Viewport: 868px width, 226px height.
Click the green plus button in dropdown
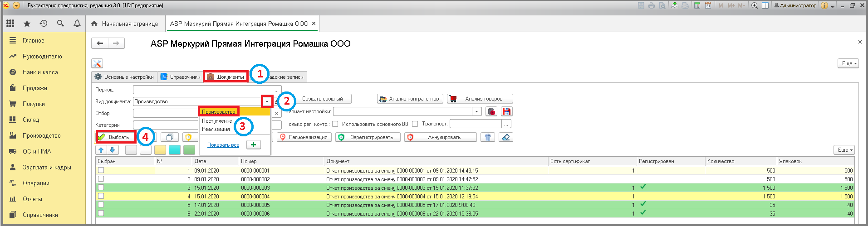coord(254,145)
